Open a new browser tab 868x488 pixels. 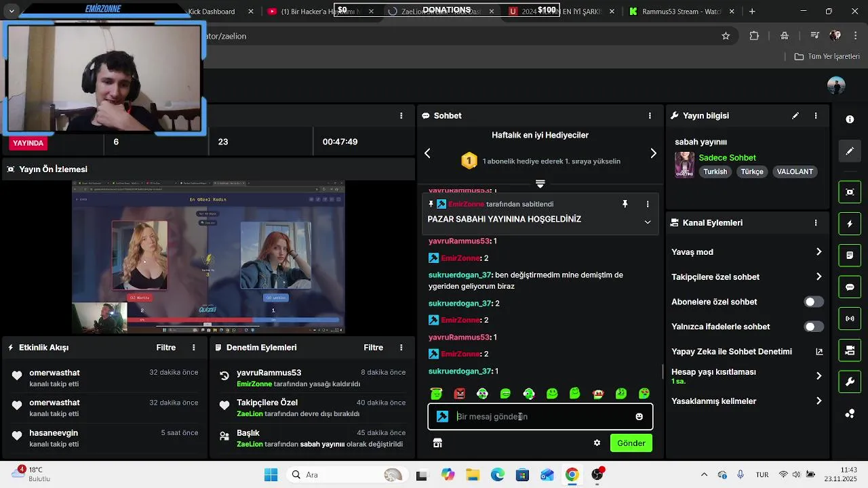[x=752, y=12]
